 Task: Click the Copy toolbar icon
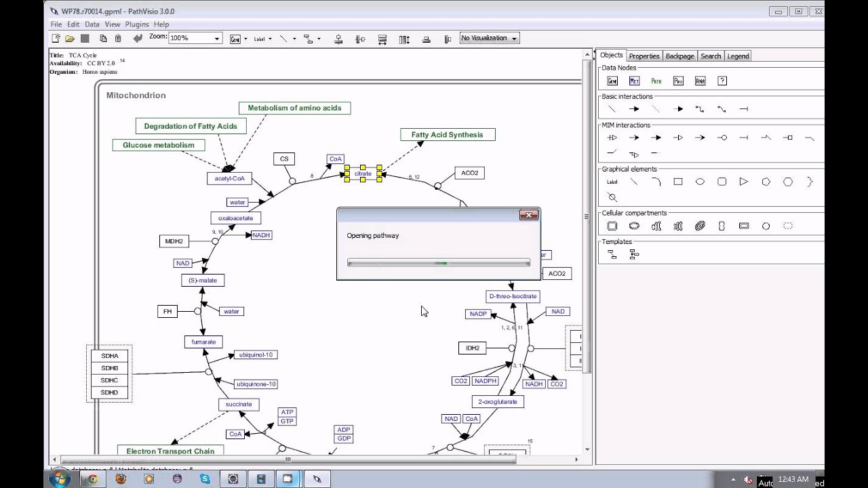(104, 39)
